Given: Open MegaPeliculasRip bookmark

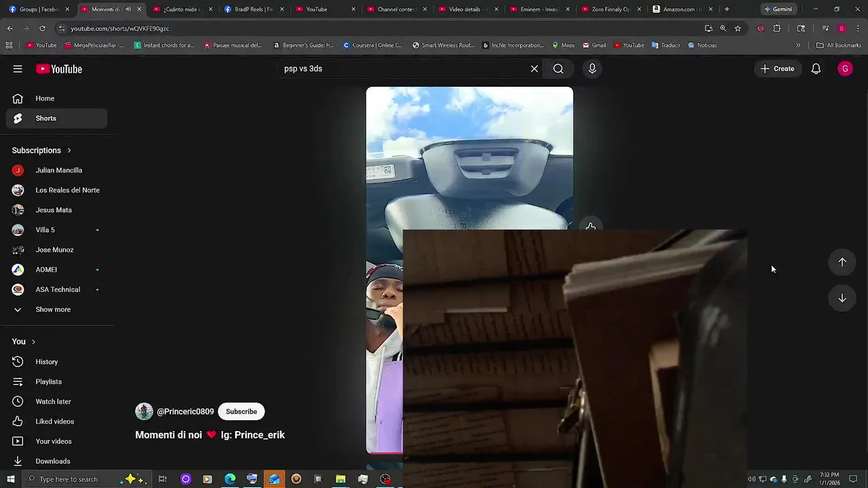Looking at the screenshot, I should pyautogui.click(x=94, y=45).
